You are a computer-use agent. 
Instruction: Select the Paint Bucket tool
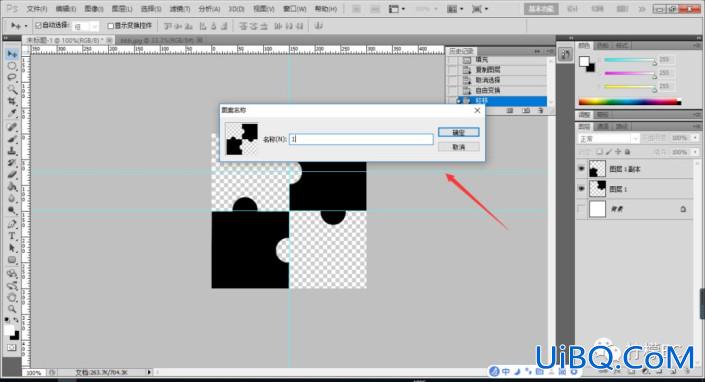click(x=12, y=187)
